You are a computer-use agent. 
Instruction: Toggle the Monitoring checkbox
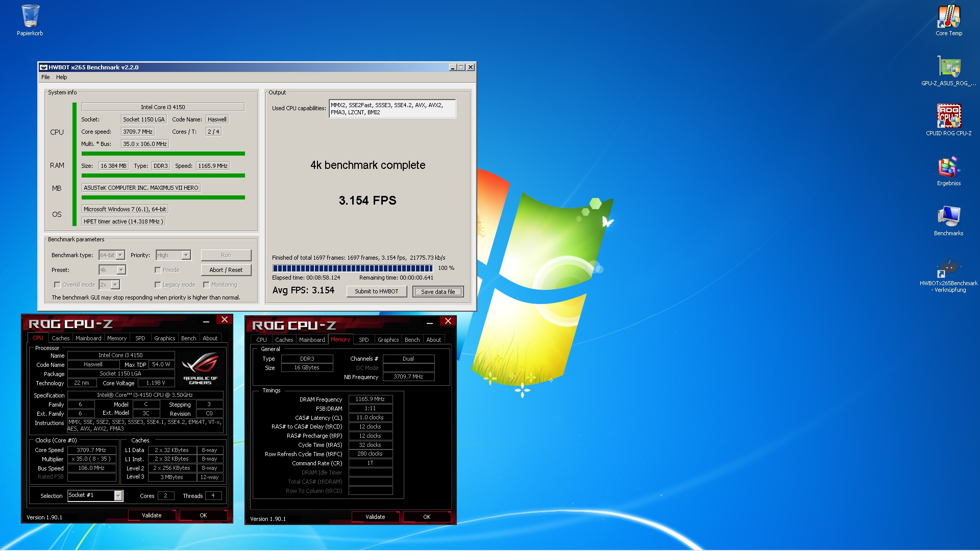(x=206, y=285)
